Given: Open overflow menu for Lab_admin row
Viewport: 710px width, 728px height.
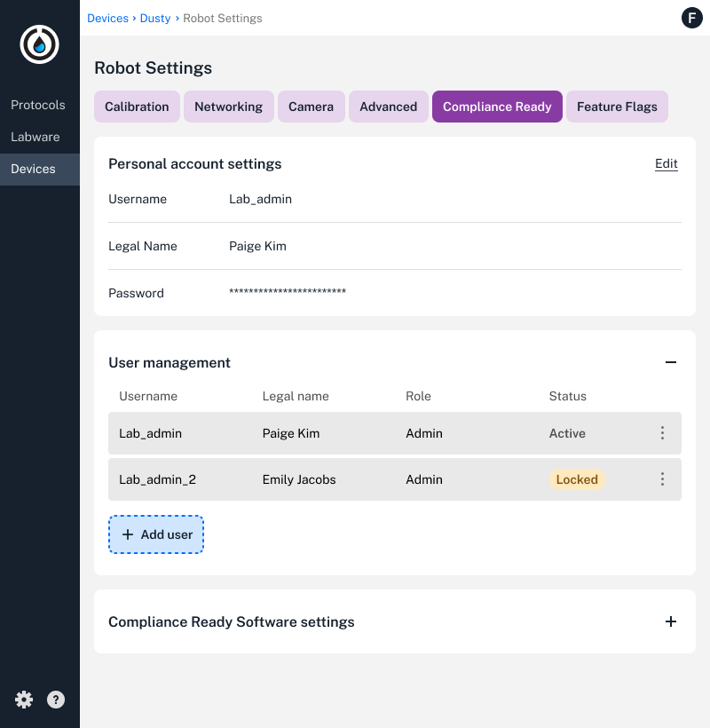Looking at the screenshot, I should point(662,433).
